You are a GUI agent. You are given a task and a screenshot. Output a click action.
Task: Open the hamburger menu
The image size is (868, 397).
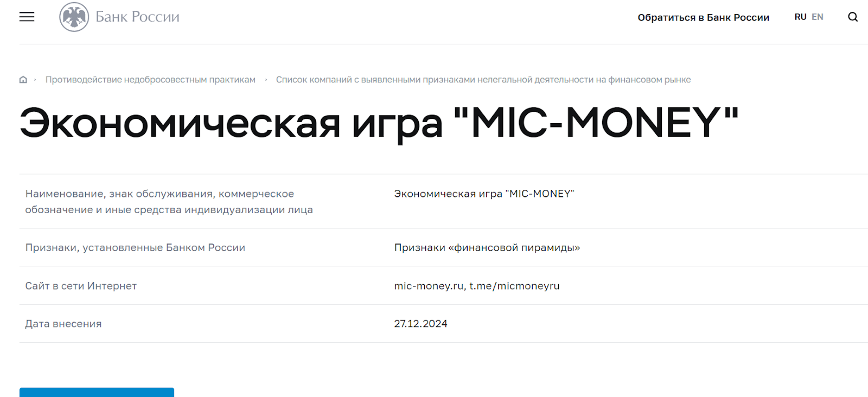point(27,17)
